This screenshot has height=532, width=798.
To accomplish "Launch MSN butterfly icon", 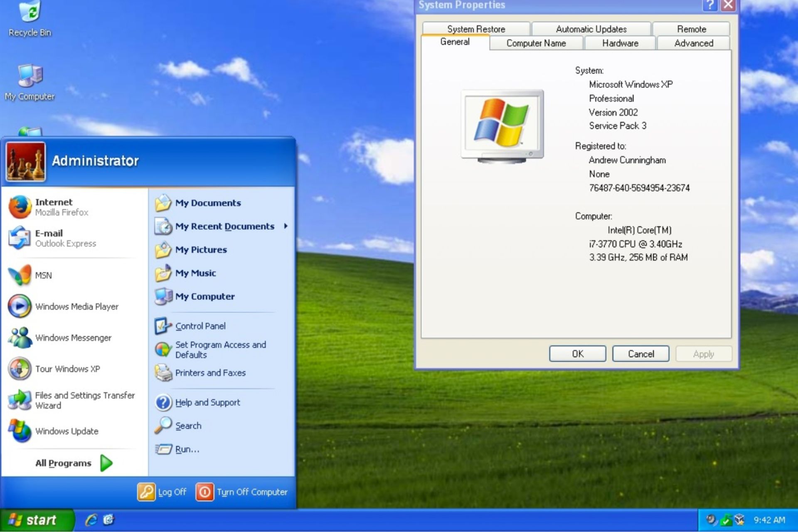I will [x=20, y=275].
